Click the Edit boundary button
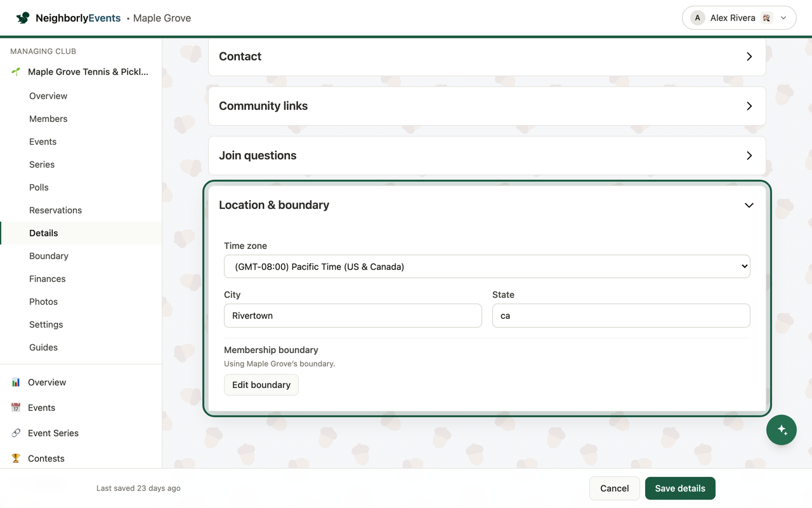This screenshot has width=812, height=508. (261, 385)
